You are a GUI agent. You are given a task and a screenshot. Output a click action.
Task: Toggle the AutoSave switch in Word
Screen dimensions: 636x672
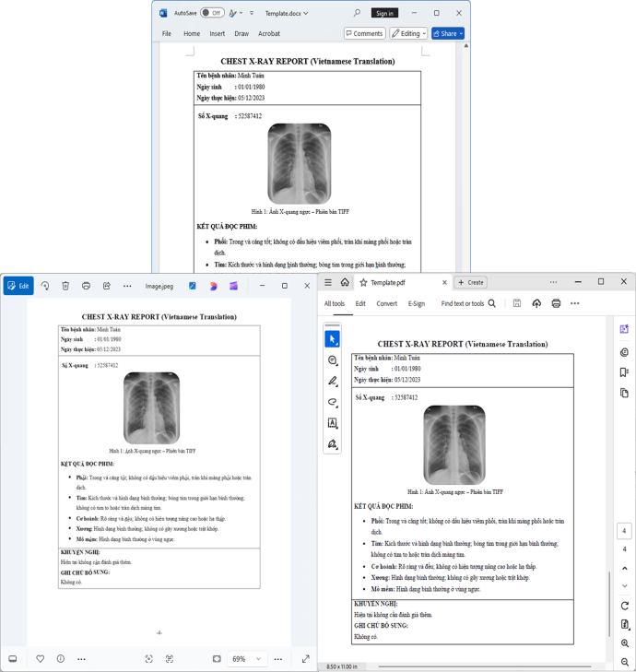pos(212,13)
